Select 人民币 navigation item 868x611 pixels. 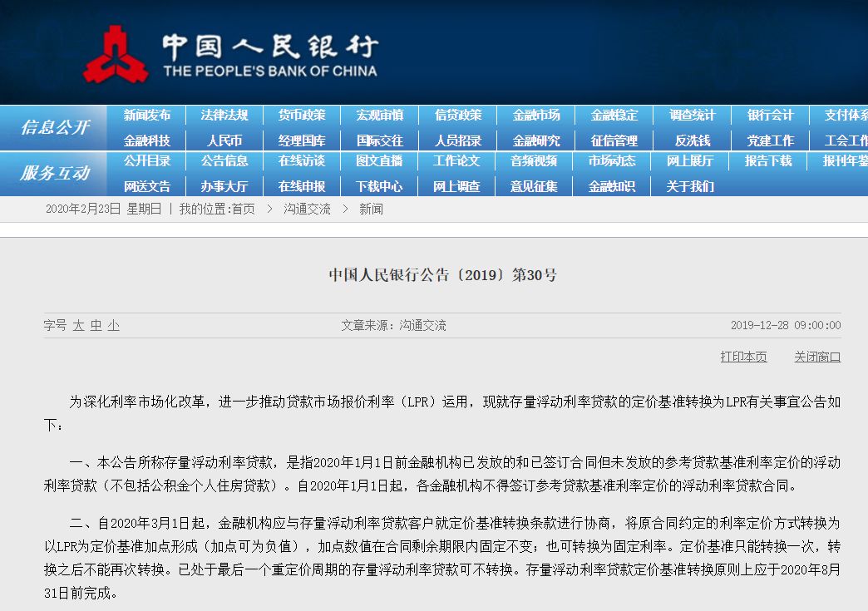(224, 140)
